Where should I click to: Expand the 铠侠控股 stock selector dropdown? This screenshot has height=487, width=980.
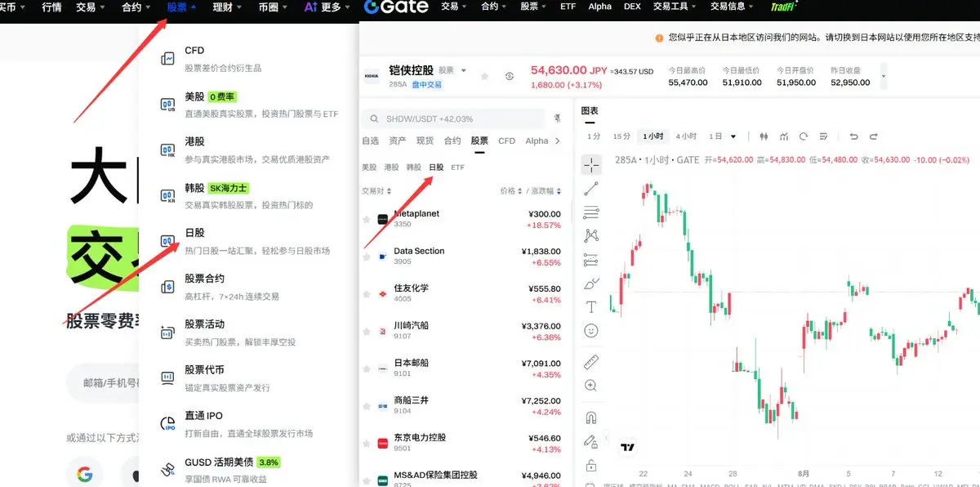(x=464, y=70)
